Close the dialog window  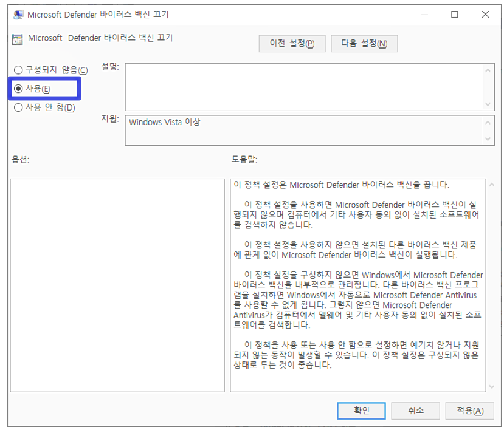[485, 14]
